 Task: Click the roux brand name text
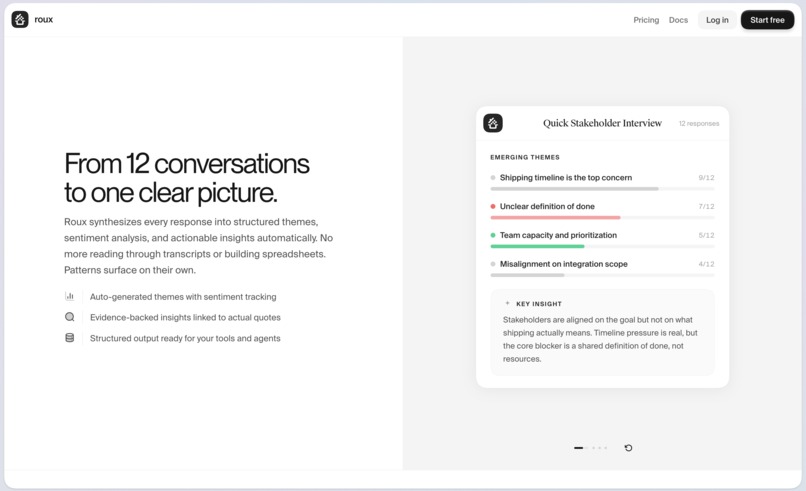[44, 20]
